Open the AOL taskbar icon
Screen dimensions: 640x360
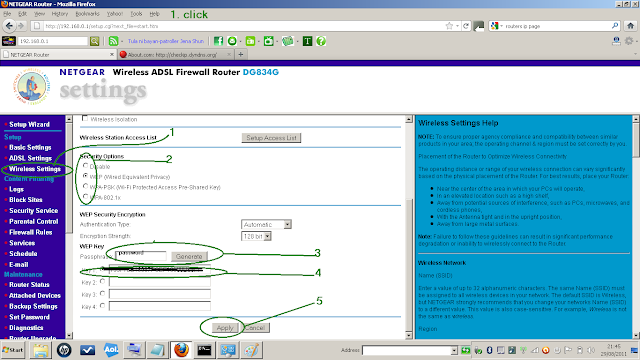coord(111,350)
